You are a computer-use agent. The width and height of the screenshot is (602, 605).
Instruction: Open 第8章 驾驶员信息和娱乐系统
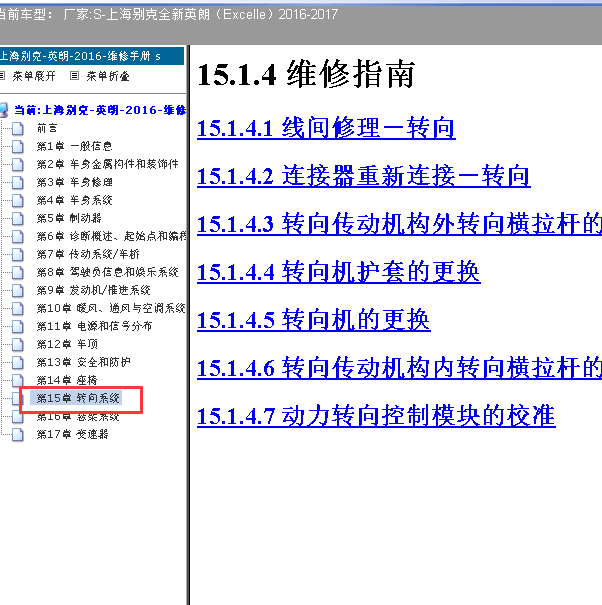point(107,272)
